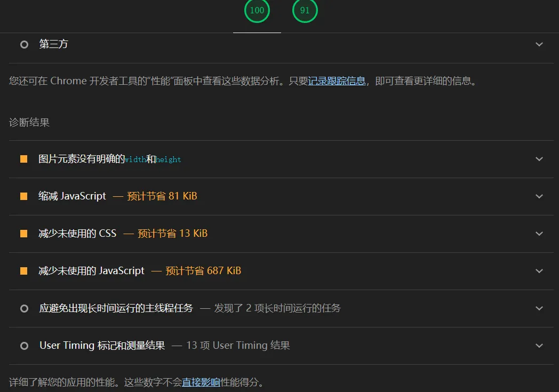Expand the 缩减 JavaScript chevron
Image resolution: width=559 pixels, height=392 pixels.
tap(539, 196)
